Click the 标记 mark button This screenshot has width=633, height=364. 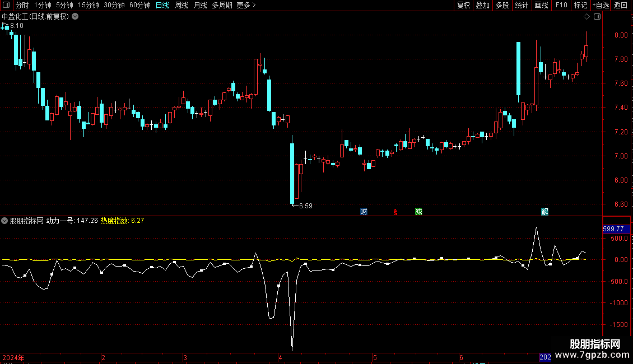pos(580,5)
